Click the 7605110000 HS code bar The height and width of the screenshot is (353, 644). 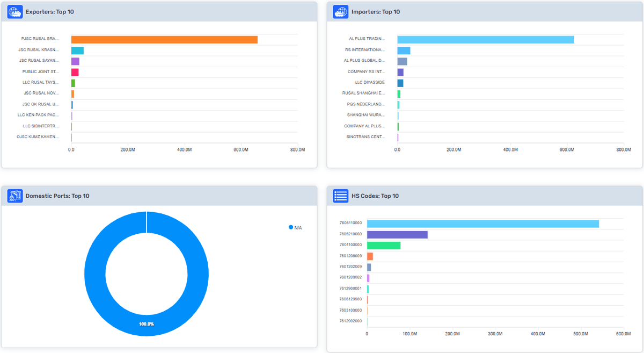click(482, 224)
